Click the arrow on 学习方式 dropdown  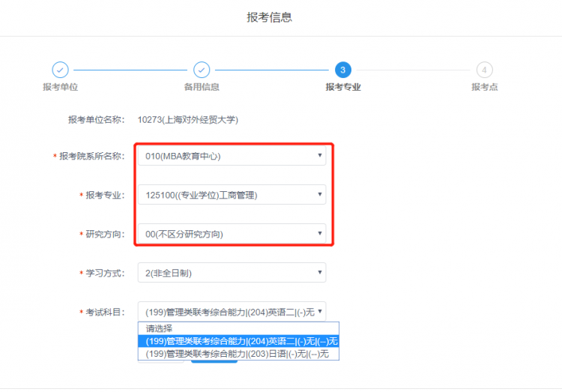point(320,273)
